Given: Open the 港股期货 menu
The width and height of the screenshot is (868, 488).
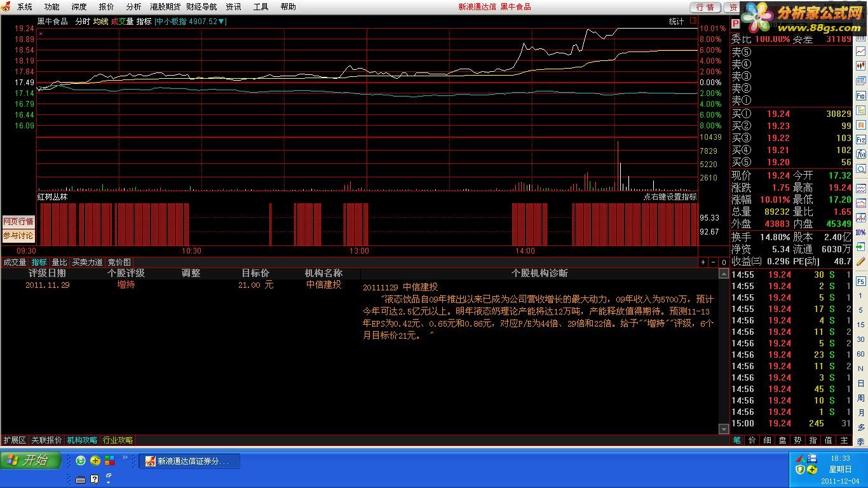Looking at the screenshot, I should coord(165,7).
